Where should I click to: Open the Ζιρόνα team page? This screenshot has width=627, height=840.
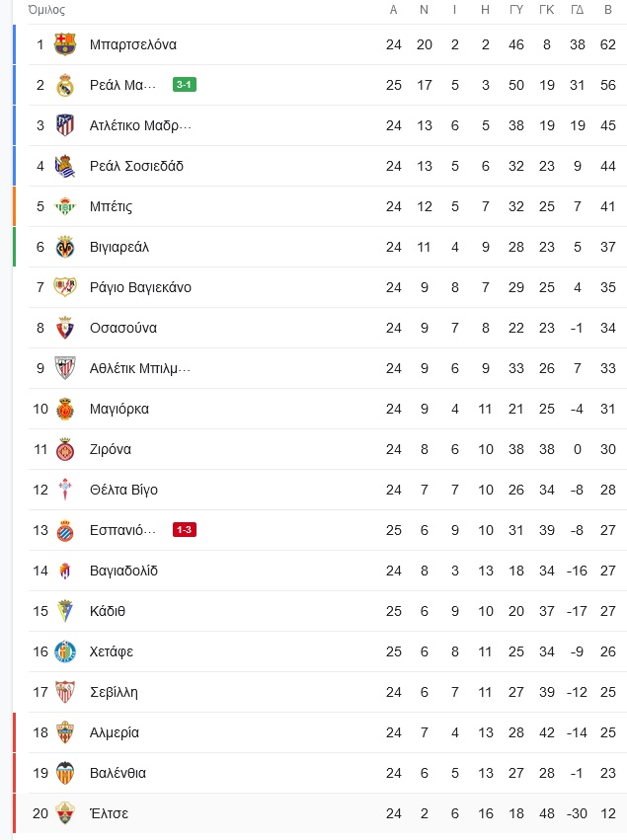click(x=111, y=449)
